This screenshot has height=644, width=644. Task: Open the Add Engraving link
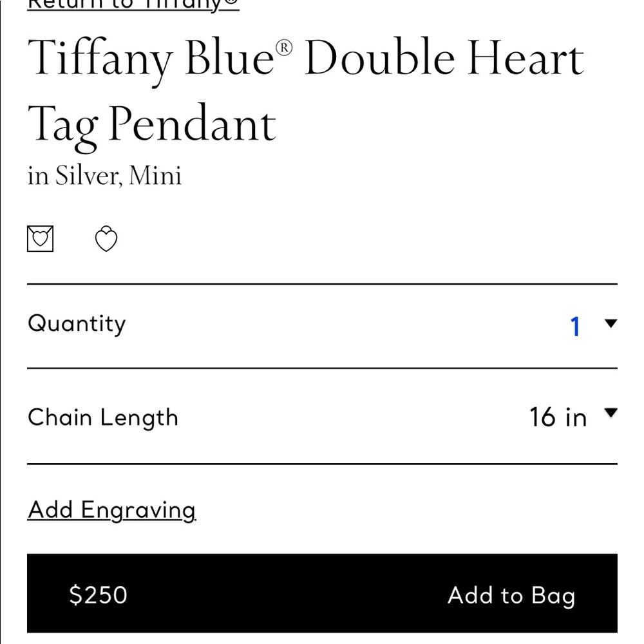111,511
